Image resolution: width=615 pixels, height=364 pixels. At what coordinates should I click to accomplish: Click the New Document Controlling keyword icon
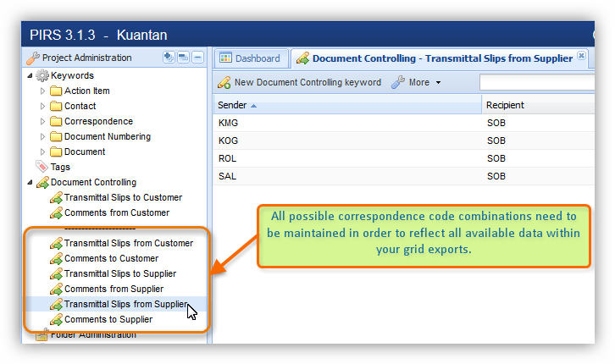click(224, 82)
